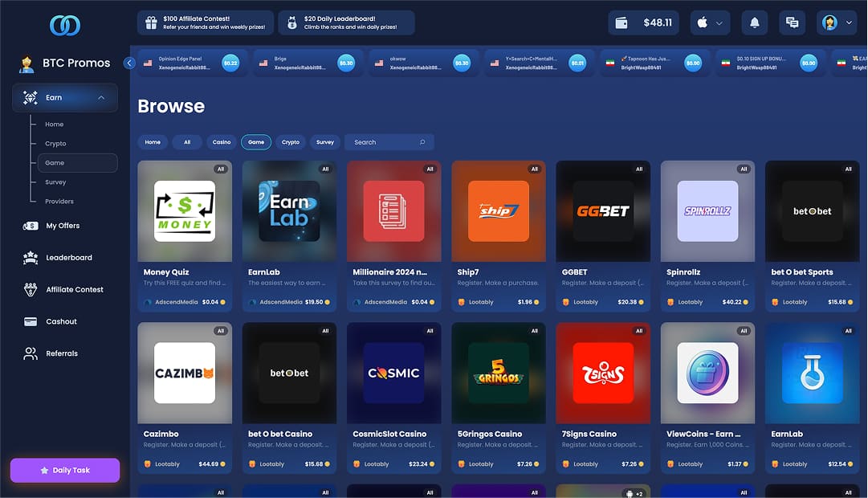Open the notifications bell

point(755,22)
